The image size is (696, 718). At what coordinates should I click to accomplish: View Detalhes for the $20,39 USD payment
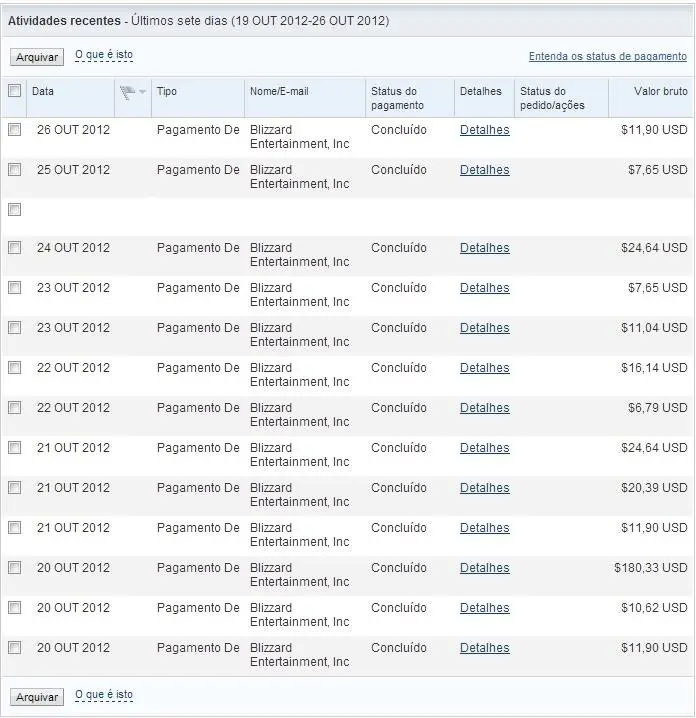(x=484, y=488)
